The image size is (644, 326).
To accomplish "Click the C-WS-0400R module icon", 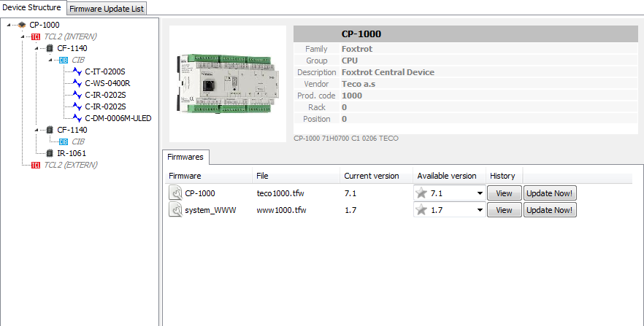I will tap(77, 83).
